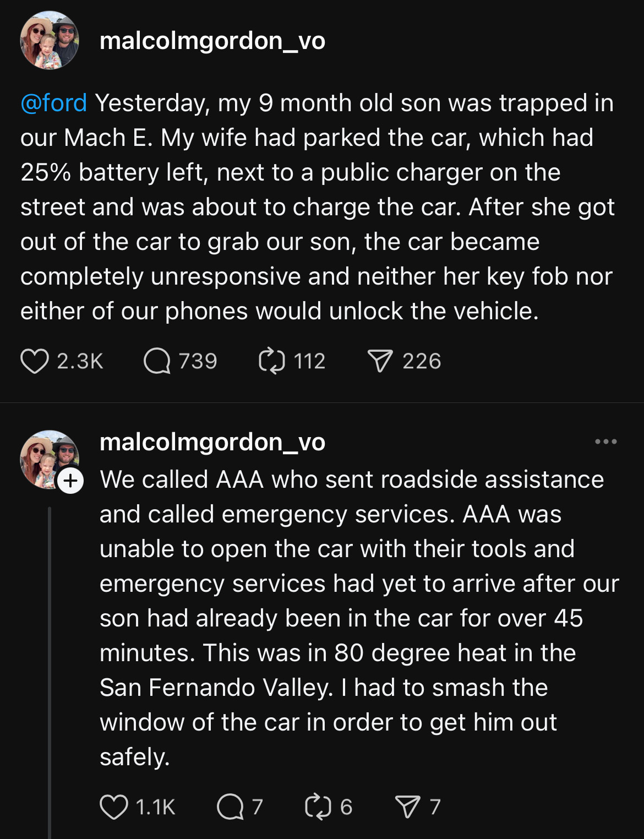Repost the AAA reply with 6 reposts

(x=318, y=807)
